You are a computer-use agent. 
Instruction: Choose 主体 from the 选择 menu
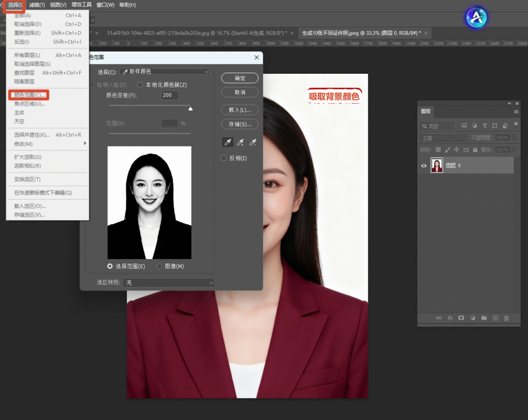pyautogui.click(x=47, y=112)
